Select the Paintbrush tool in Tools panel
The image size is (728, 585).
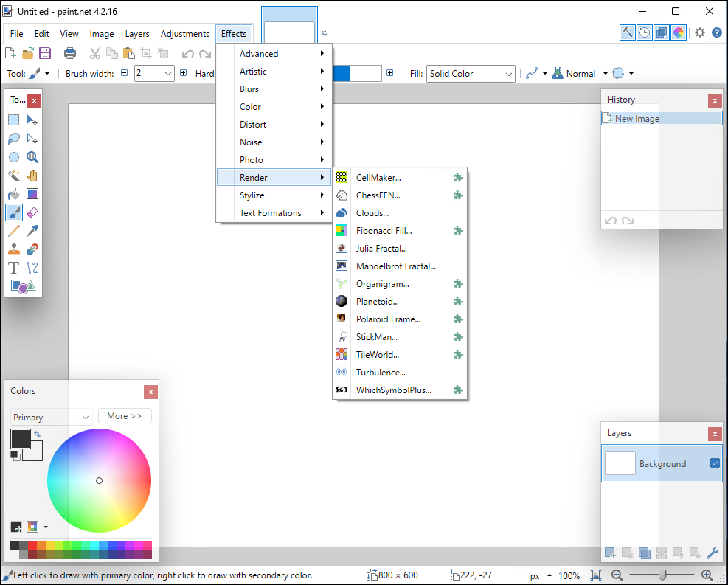coord(14,212)
